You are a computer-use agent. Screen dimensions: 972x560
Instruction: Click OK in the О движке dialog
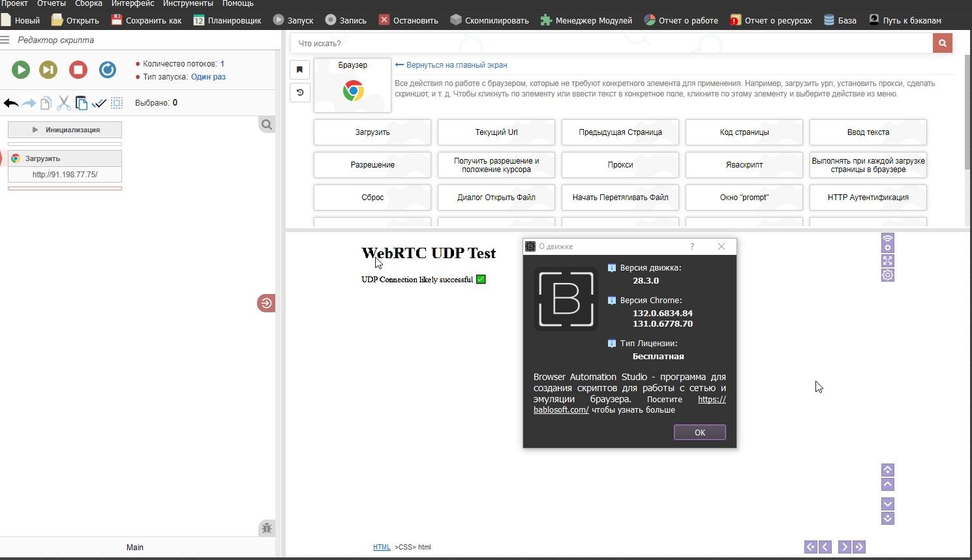coord(699,432)
